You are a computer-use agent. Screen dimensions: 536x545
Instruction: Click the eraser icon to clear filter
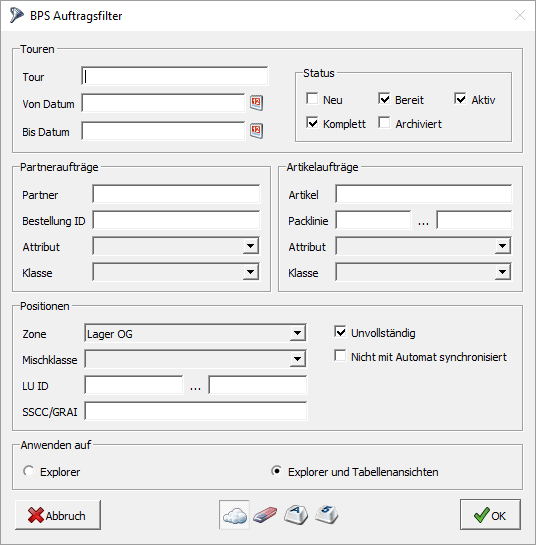tap(265, 515)
